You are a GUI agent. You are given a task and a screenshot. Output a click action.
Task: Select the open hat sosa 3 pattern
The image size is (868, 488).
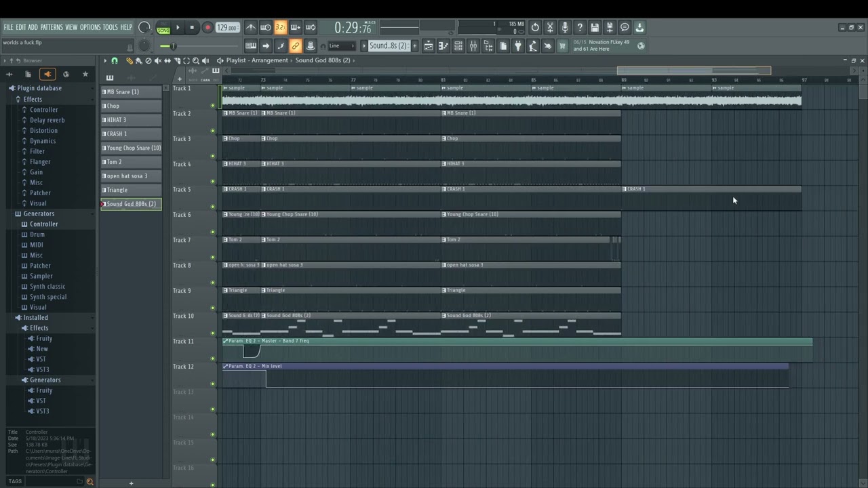point(131,176)
